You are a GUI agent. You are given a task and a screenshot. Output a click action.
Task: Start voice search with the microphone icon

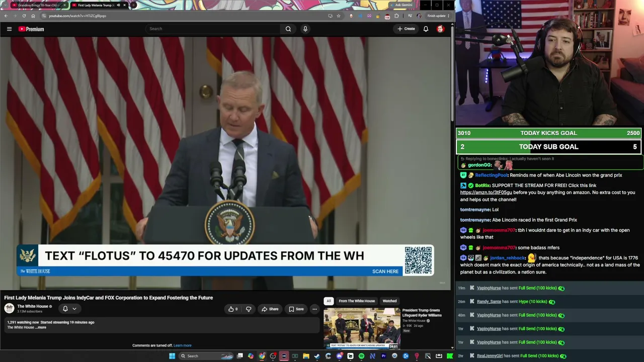[305, 29]
